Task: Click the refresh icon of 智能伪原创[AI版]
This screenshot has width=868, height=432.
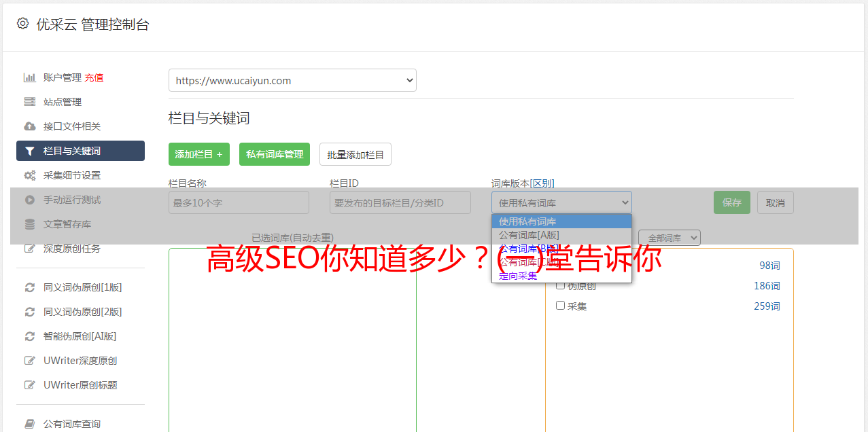Action: point(29,336)
